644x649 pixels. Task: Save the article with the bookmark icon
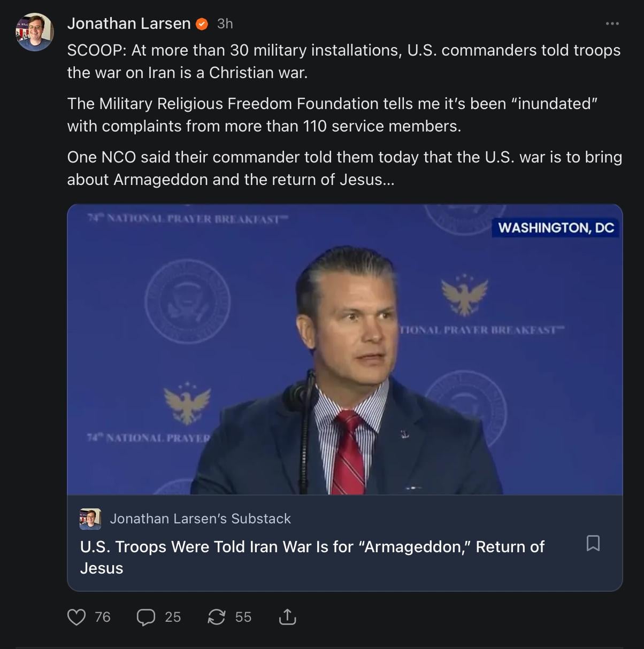point(593,543)
